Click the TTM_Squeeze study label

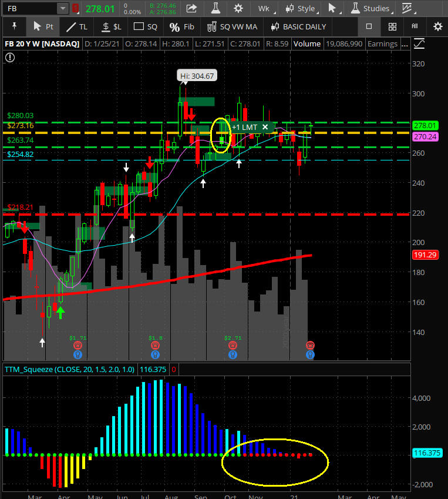[69, 369]
